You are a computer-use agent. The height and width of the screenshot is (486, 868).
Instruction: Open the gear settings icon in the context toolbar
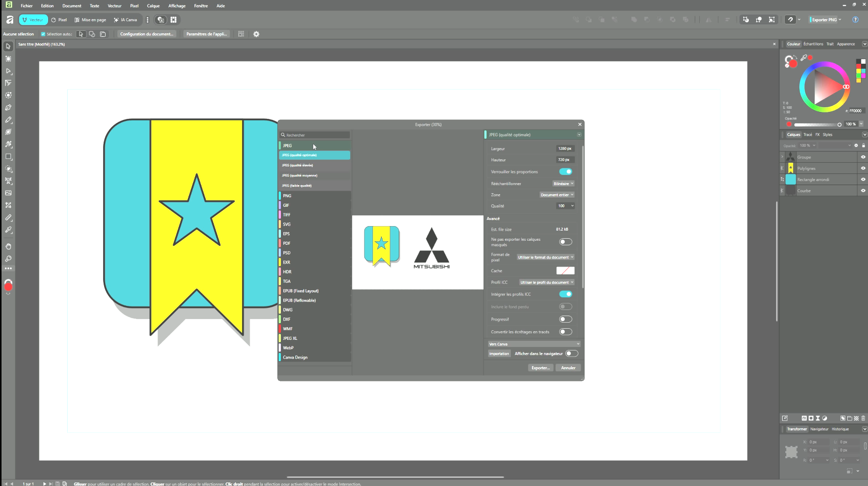[x=256, y=34]
